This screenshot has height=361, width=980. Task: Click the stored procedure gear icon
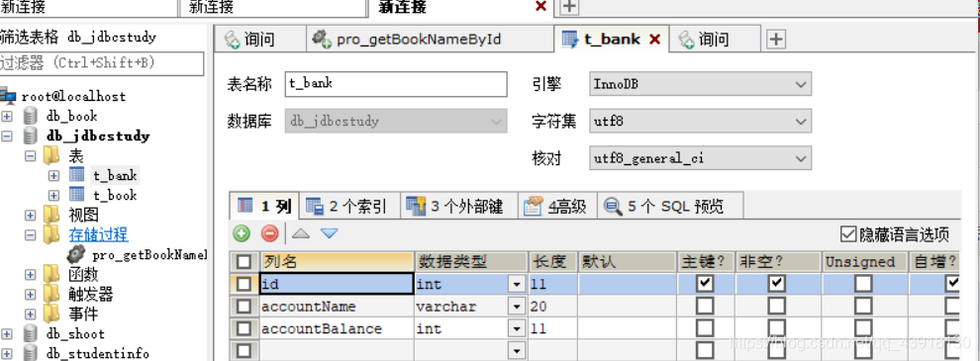point(76,254)
